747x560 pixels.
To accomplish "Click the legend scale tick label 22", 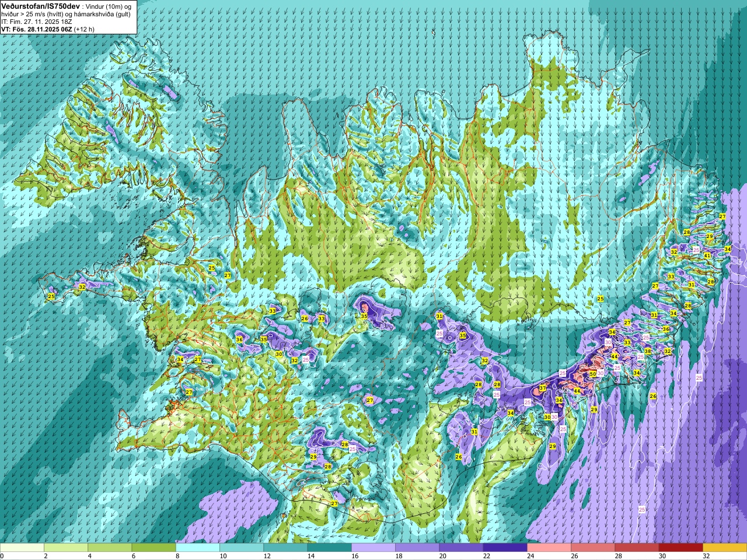I will click(487, 556).
